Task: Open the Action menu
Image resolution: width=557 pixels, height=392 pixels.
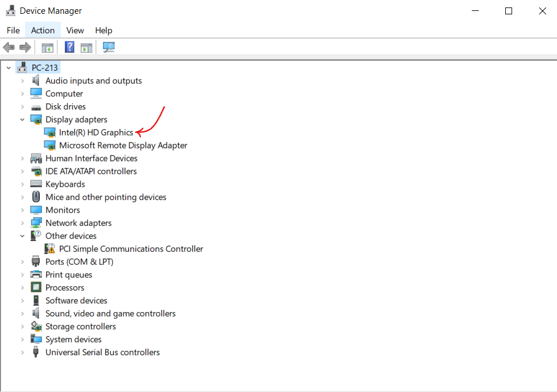Action: [43, 30]
